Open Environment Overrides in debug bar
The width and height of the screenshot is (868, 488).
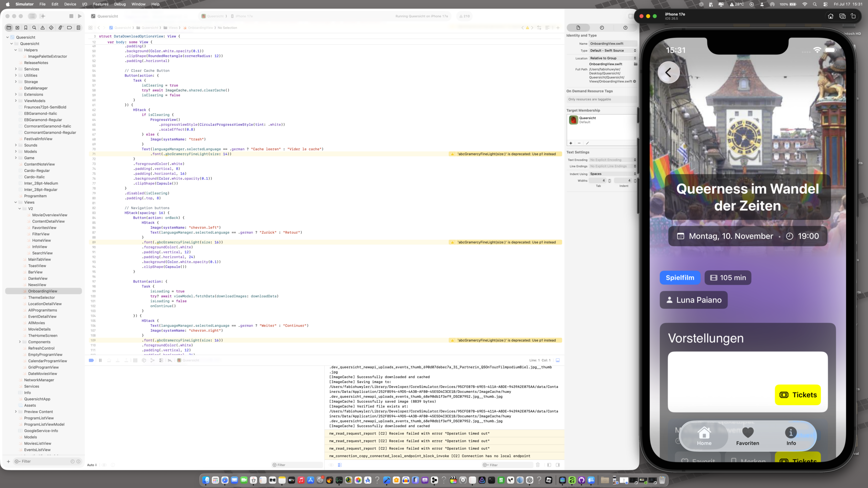(x=161, y=360)
